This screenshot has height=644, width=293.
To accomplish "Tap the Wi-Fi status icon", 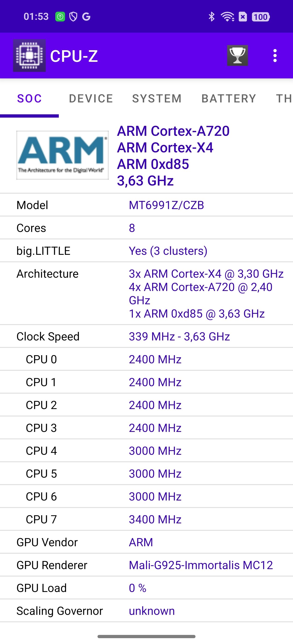I will pos(227,17).
